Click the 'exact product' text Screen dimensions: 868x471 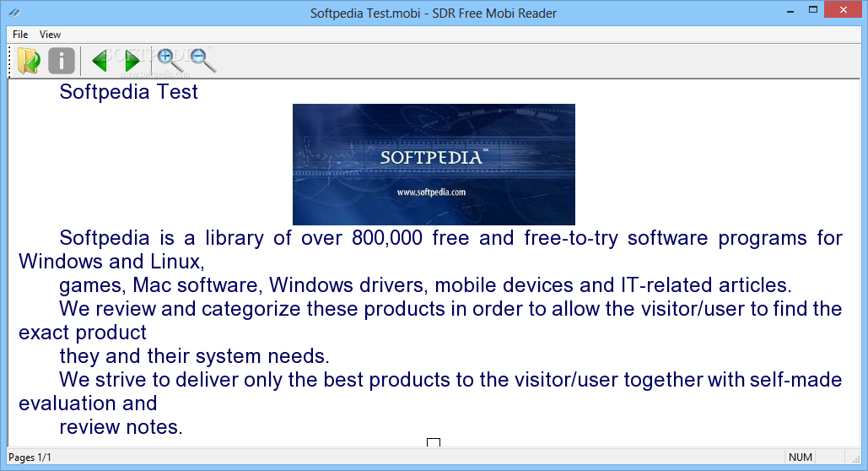[83, 333]
